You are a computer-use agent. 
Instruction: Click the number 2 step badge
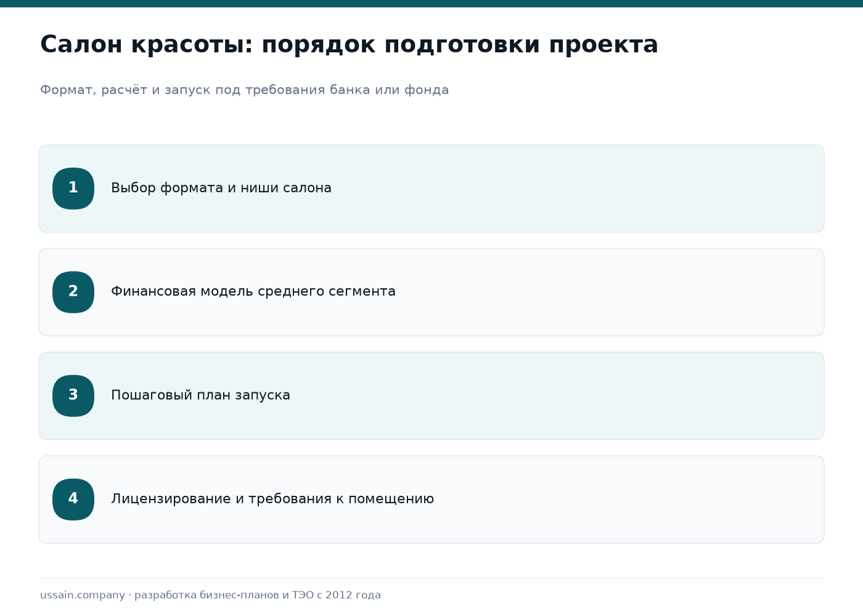coord(73,292)
